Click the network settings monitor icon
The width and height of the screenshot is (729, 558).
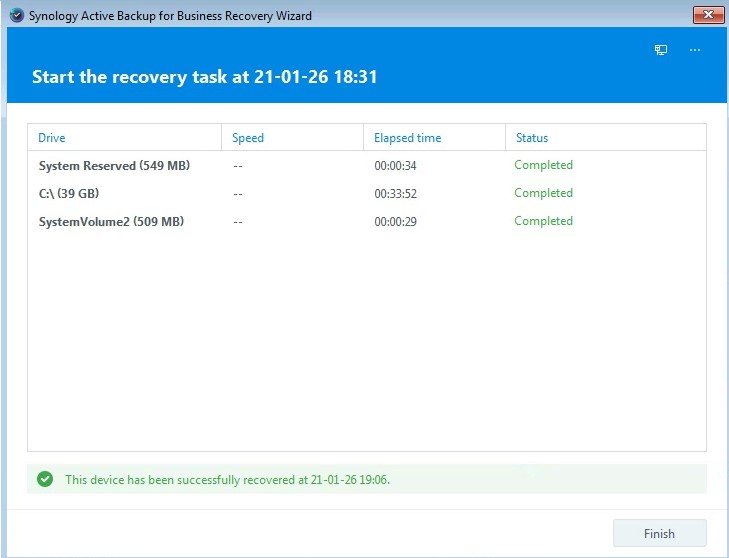tap(661, 50)
